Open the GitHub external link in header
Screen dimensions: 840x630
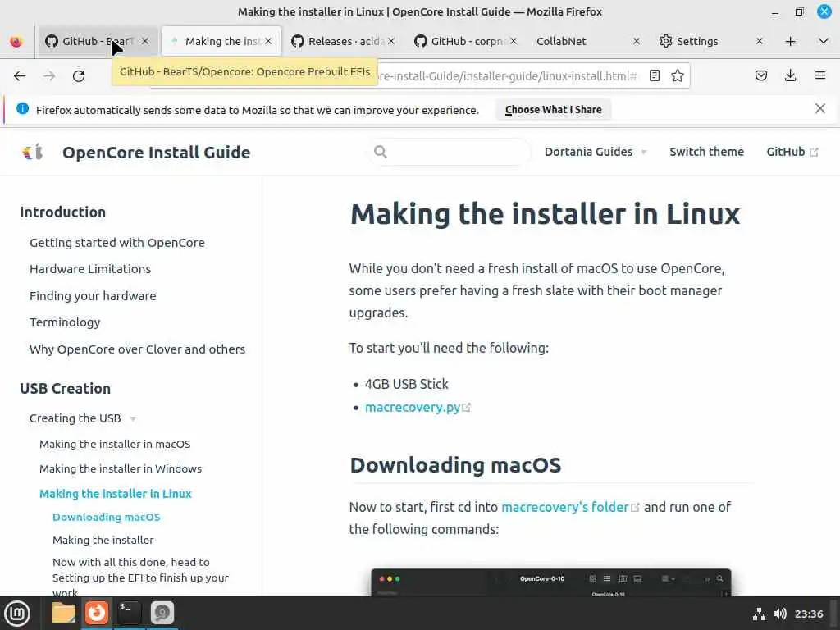(792, 152)
